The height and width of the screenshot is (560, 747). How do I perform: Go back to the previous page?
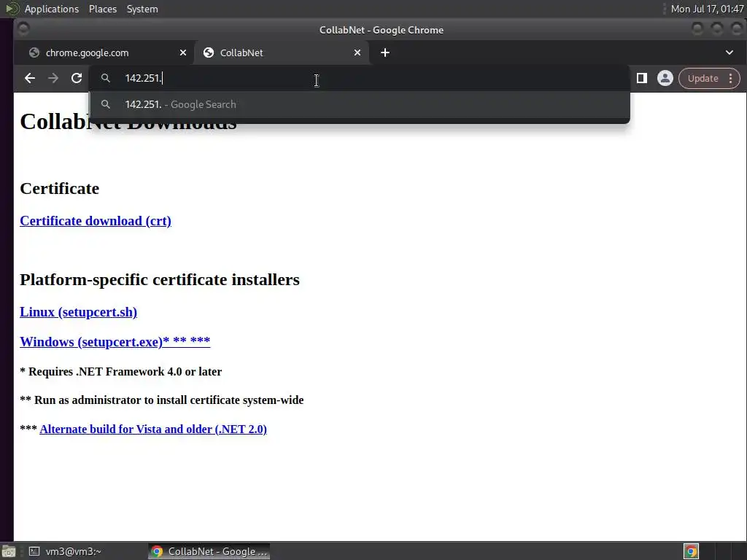29,78
